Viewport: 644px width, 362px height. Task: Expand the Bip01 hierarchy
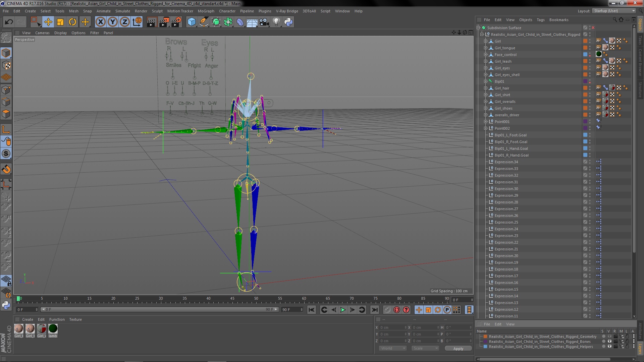tap(485, 81)
